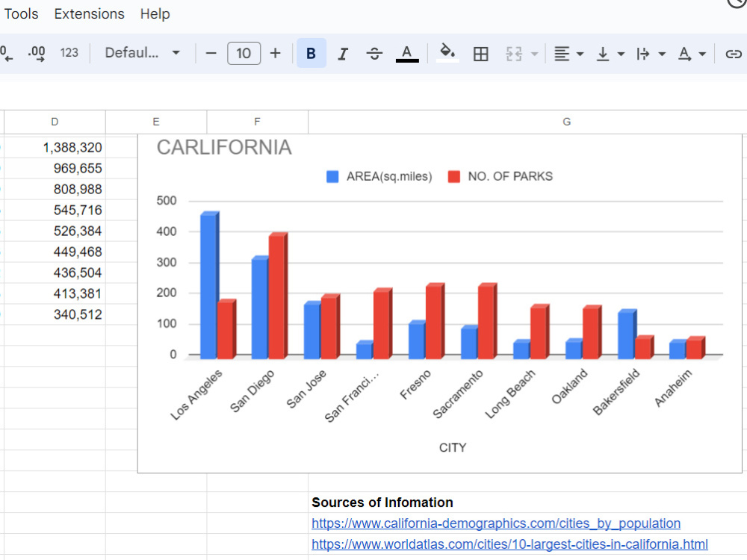Toggle italic formatting button
Image resolution: width=747 pixels, height=560 pixels.
pyautogui.click(x=343, y=53)
